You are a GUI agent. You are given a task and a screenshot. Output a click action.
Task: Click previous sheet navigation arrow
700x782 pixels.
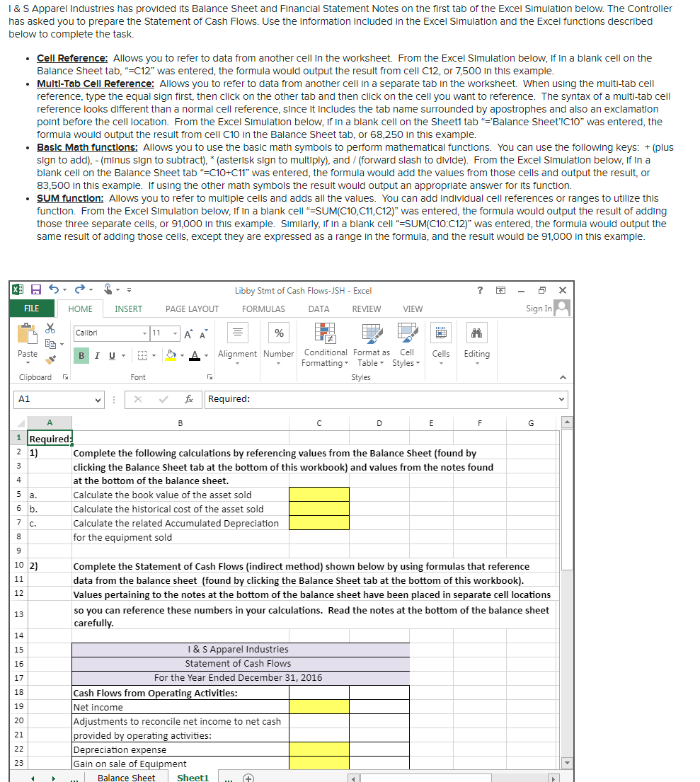pyautogui.click(x=33, y=778)
